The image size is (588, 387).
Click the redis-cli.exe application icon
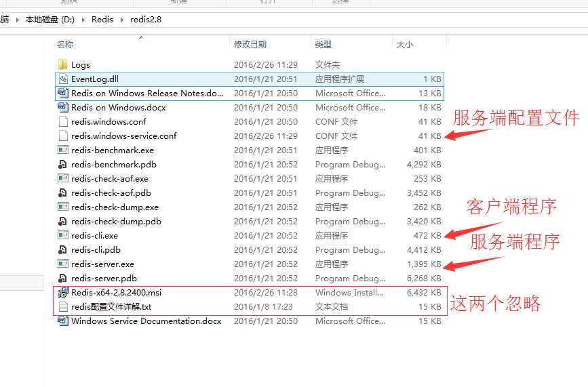(63, 235)
